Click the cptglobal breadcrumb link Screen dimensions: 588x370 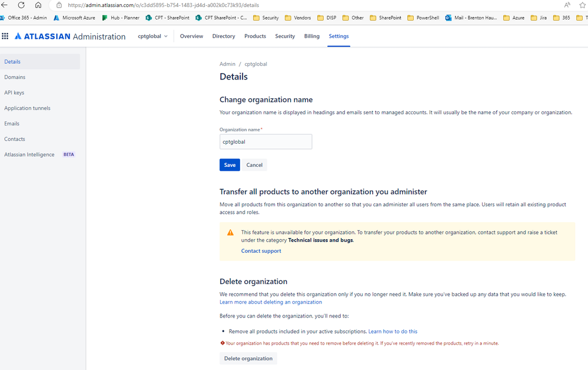pyautogui.click(x=256, y=64)
